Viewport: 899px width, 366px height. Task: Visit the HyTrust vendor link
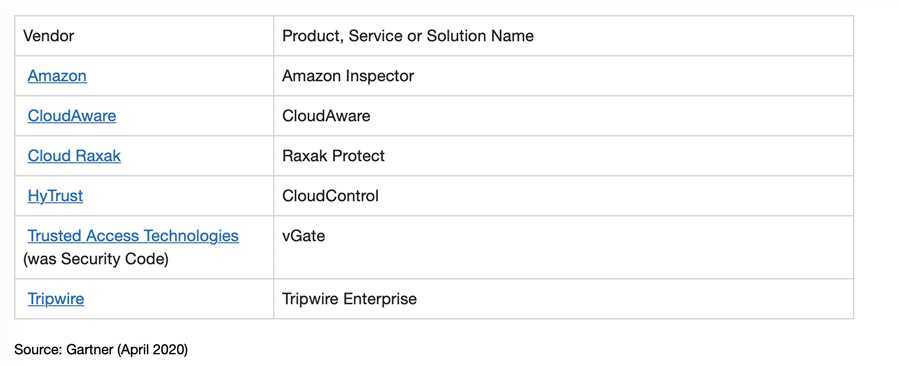(55, 196)
